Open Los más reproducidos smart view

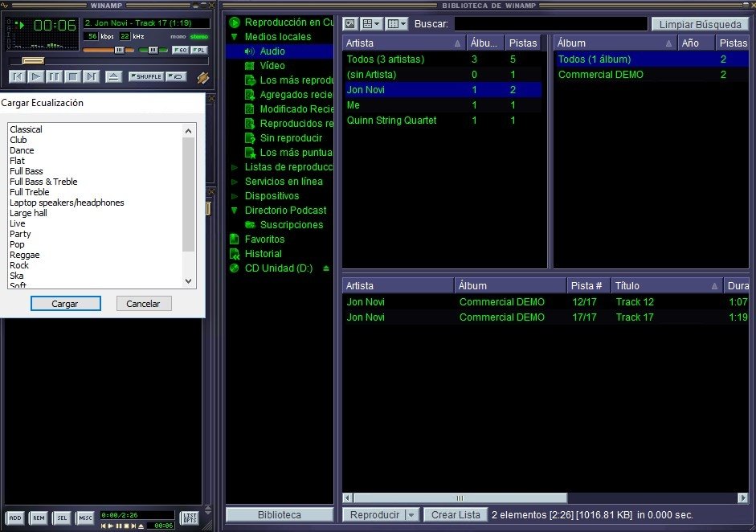[x=288, y=80]
